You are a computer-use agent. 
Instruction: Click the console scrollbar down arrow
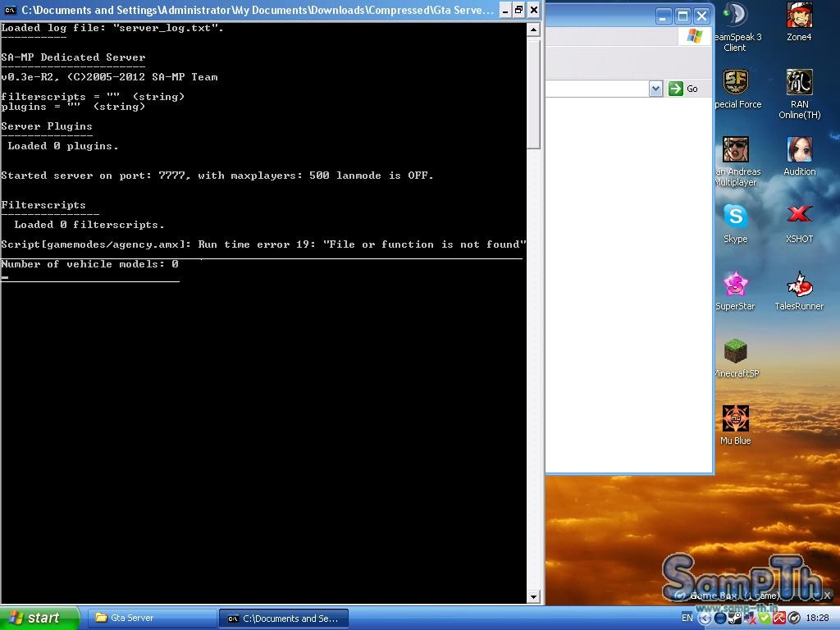(533, 596)
